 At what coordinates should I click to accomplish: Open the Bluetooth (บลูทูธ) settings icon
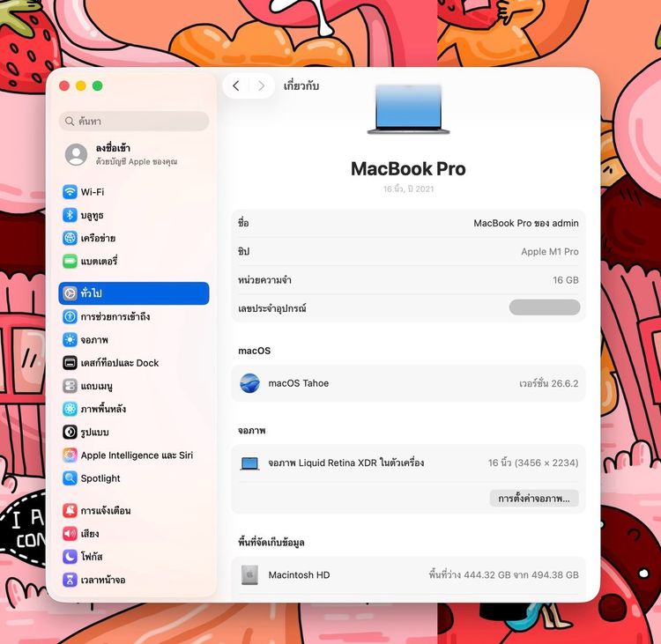pyautogui.click(x=70, y=215)
